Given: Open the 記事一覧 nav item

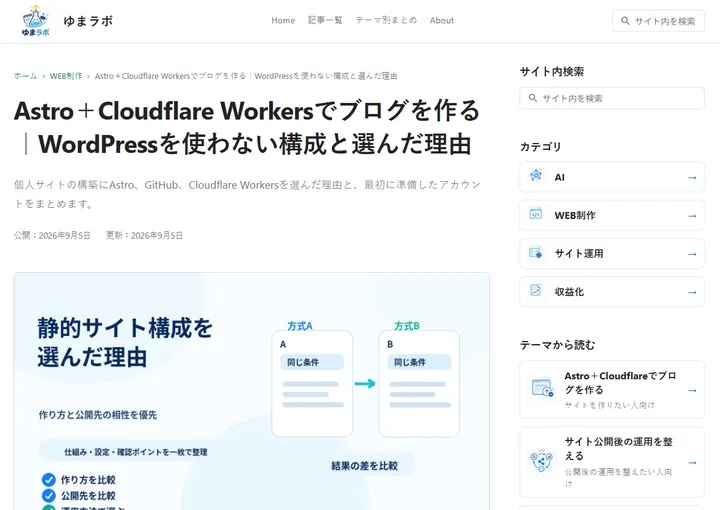Looking at the screenshot, I should 325,20.
